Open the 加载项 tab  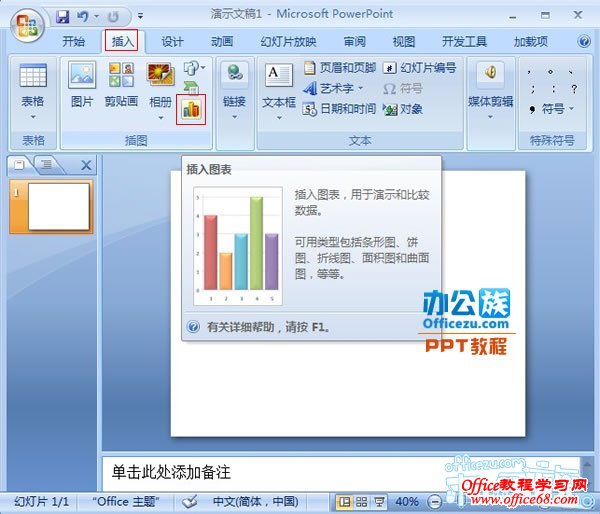[531, 41]
